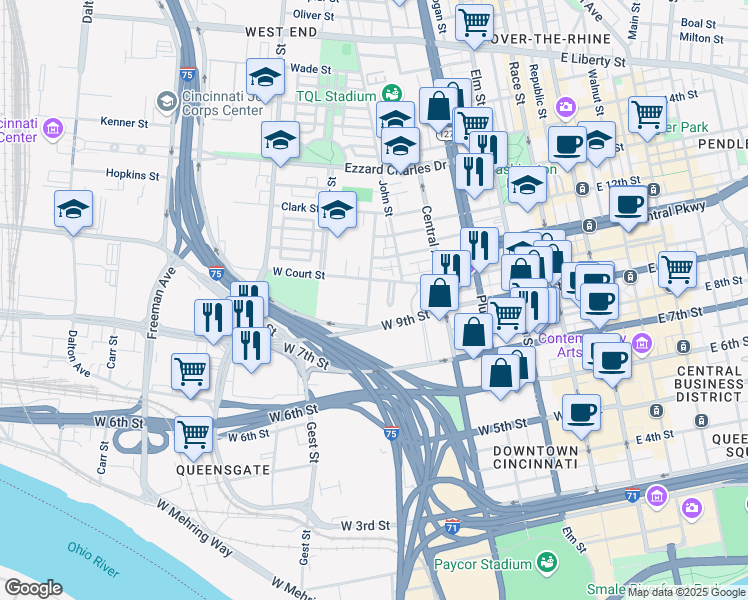Select the shopping bag marker above W 5th St
748x600 pixels.
[500, 374]
